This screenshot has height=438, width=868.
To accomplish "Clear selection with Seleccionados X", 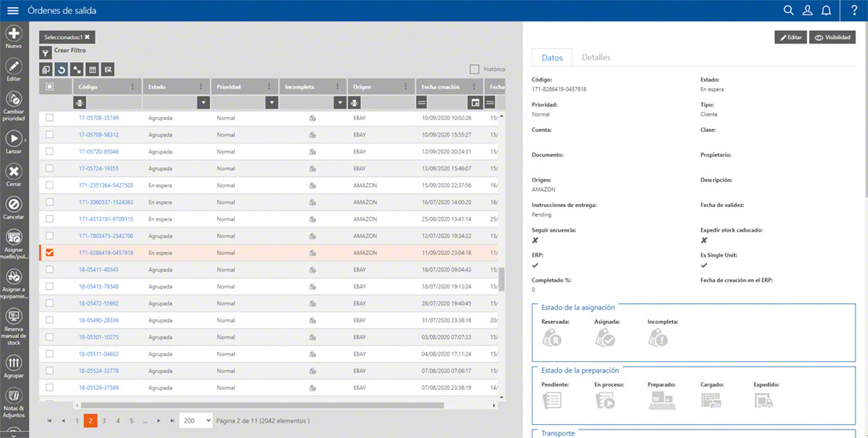I will pos(87,36).
